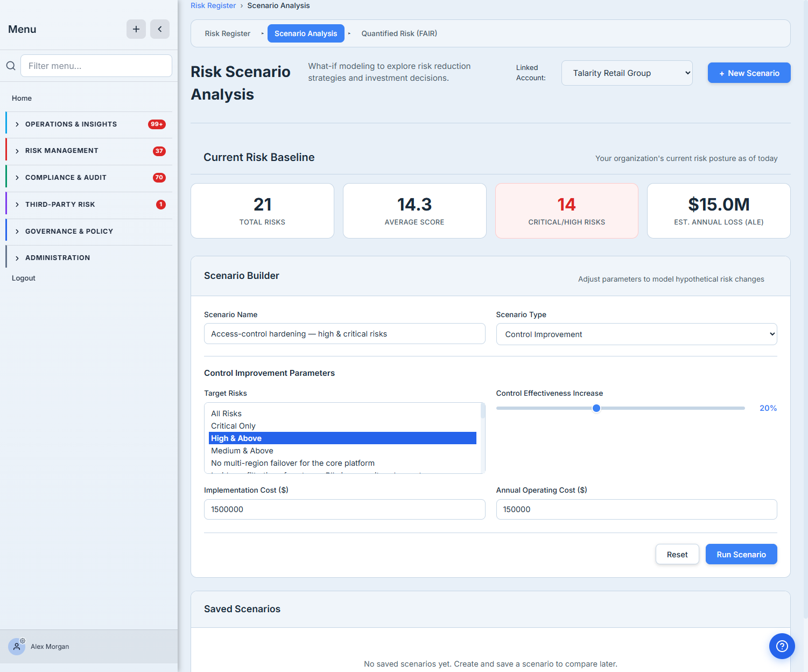The width and height of the screenshot is (808, 672).
Task: Open Governance & Policy menu section
Action: pyautogui.click(x=89, y=232)
